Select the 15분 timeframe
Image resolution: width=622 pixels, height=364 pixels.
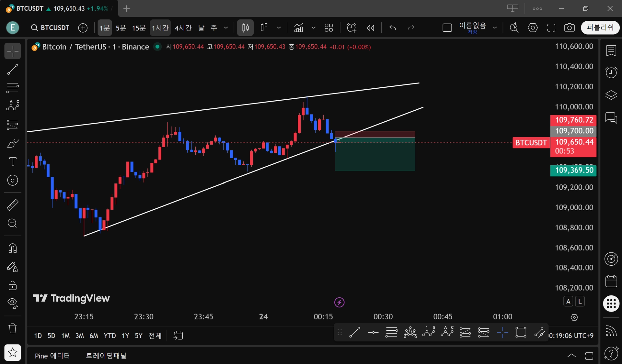click(139, 28)
